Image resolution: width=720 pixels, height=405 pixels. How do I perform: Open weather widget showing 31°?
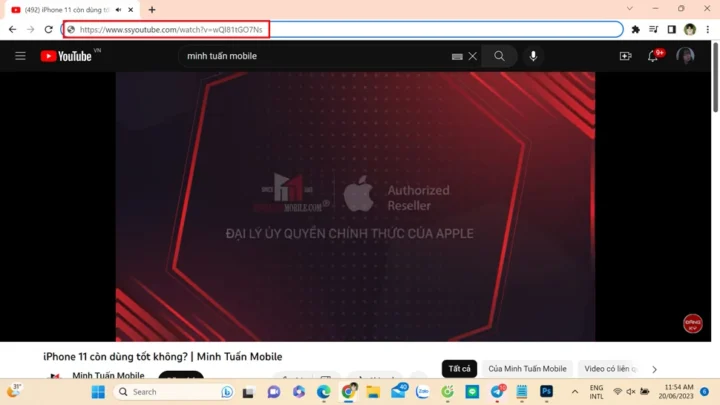coord(14,391)
